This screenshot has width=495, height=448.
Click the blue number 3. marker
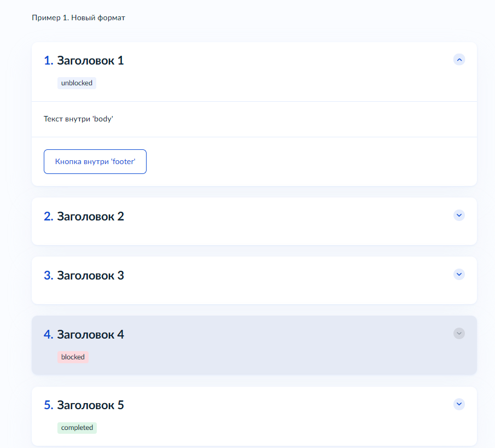pos(48,276)
